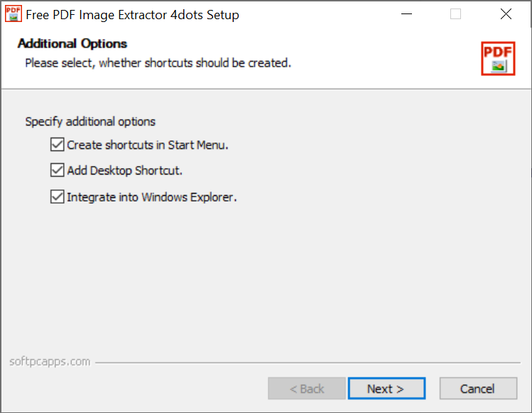Click the large PDF image logo in header

498,58
